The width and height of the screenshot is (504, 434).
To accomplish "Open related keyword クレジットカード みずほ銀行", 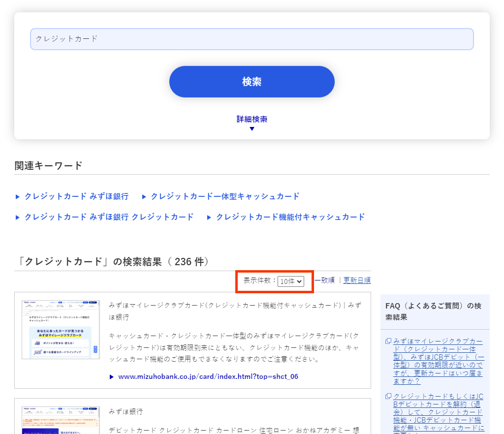I will (76, 196).
